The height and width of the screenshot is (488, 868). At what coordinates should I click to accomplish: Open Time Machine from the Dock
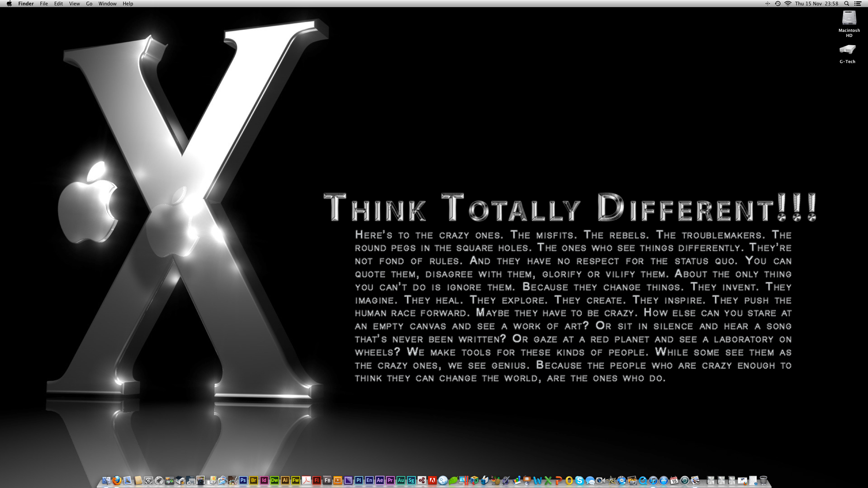pyautogui.click(x=685, y=480)
